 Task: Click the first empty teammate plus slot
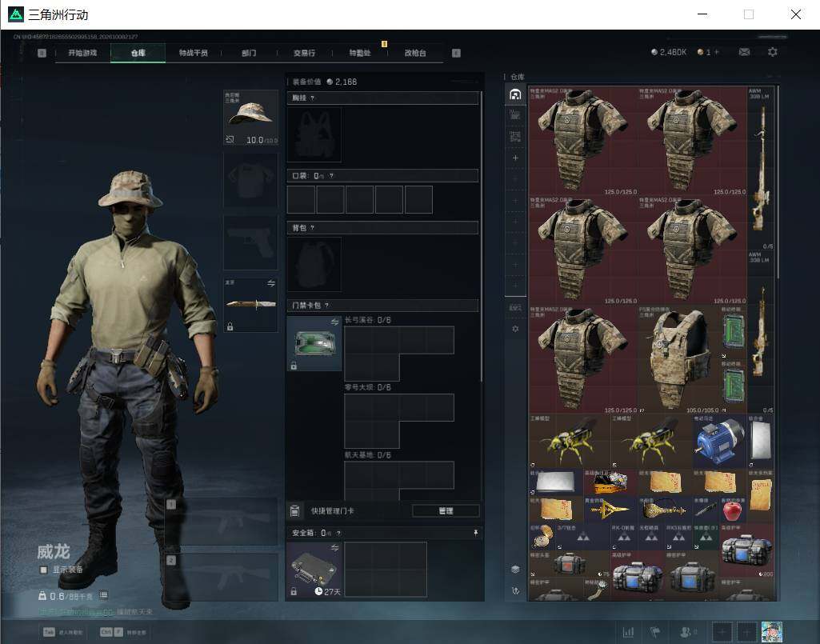click(x=722, y=632)
